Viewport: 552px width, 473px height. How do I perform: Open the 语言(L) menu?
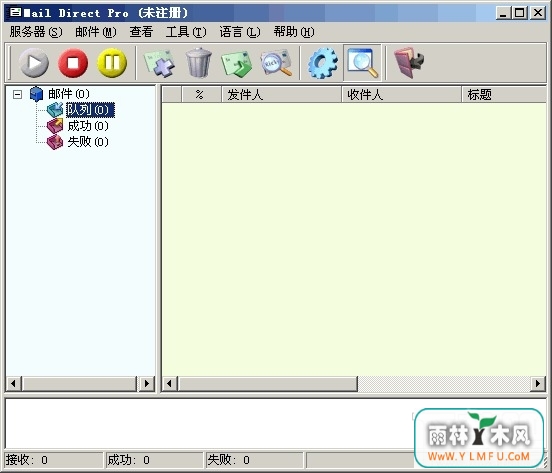click(240, 32)
